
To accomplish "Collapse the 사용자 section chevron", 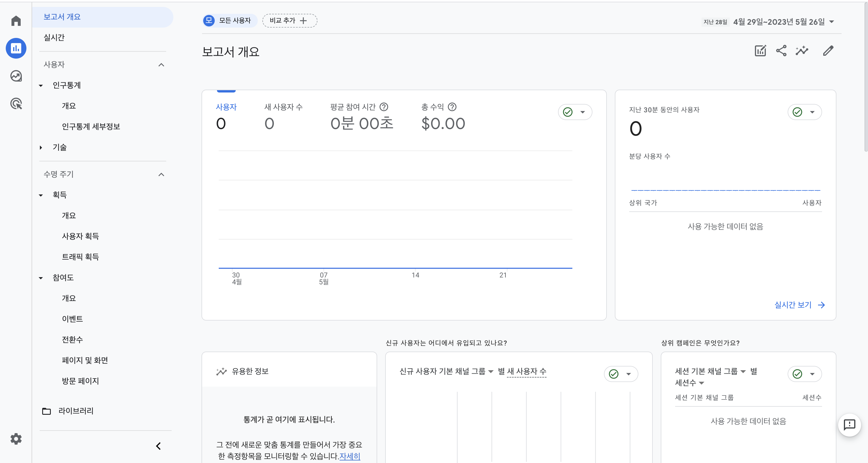I will pos(161,65).
